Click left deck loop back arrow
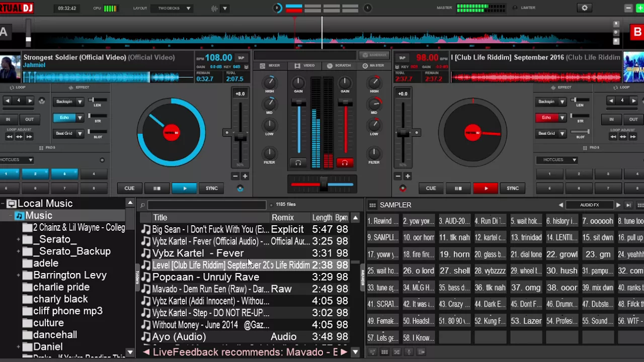This screenshot has width=644, height=362. [x=7, y=101]
